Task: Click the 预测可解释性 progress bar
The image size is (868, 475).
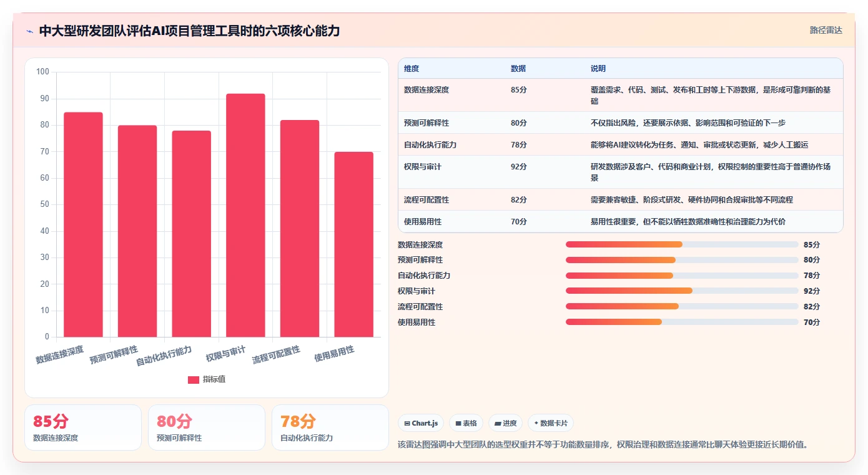Action: coord(682,260)
